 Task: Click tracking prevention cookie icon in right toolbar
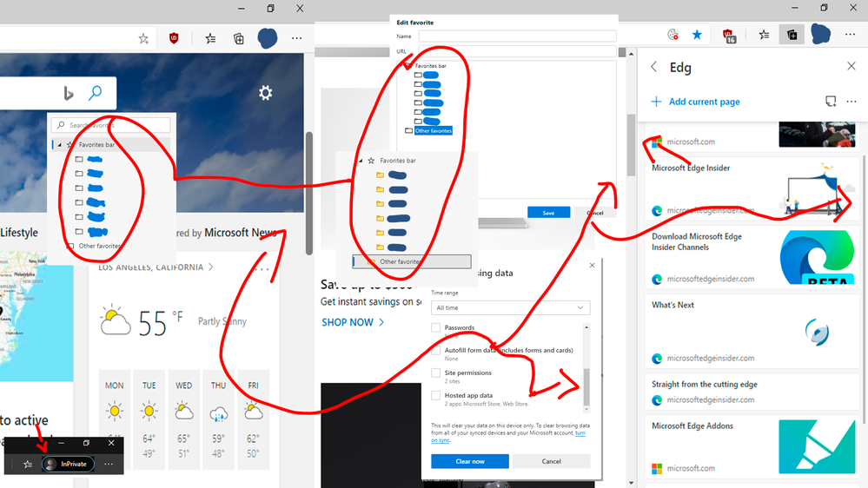pyautogui.click(x=673, y=35)
